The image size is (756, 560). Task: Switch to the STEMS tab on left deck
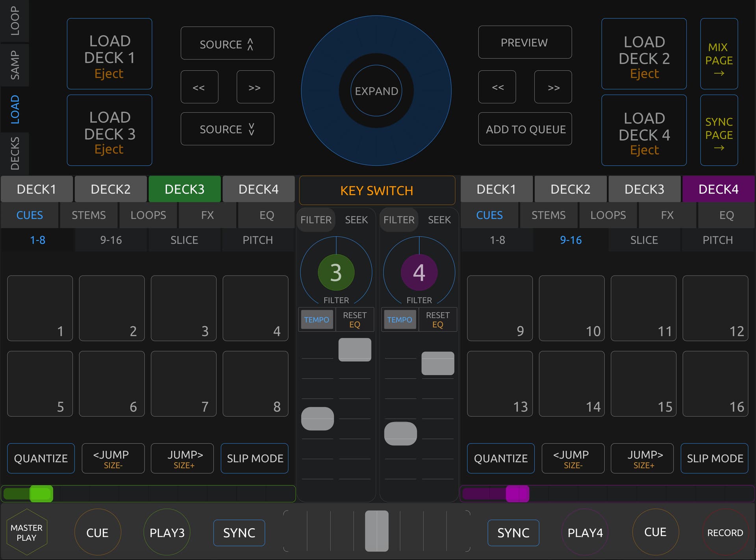coord(89,215)
